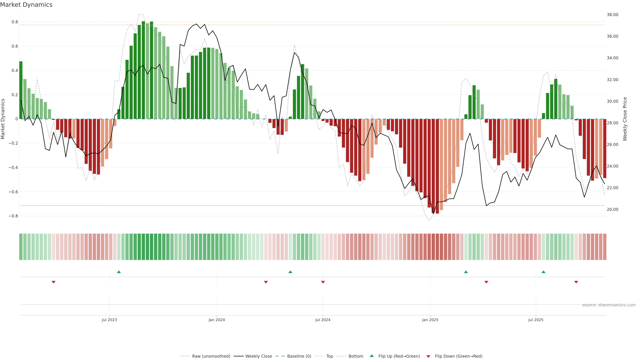Click the Flip Down legend triangle icon

(428, 356)
